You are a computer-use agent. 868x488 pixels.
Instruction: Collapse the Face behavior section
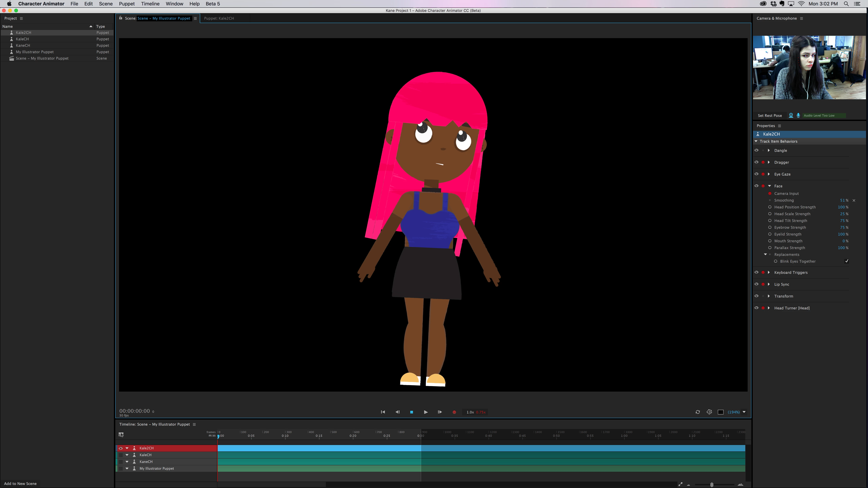770,186
